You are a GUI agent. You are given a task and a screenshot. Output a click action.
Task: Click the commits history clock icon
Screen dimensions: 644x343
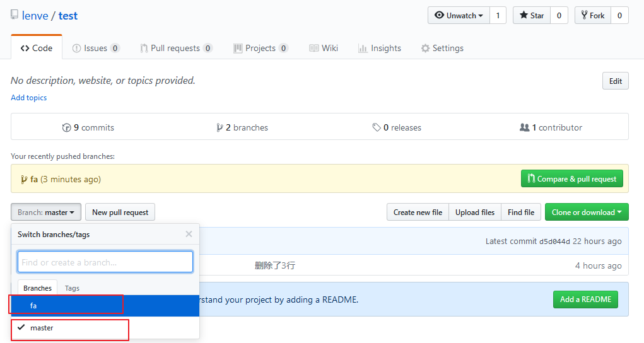[x=66, y=128]
